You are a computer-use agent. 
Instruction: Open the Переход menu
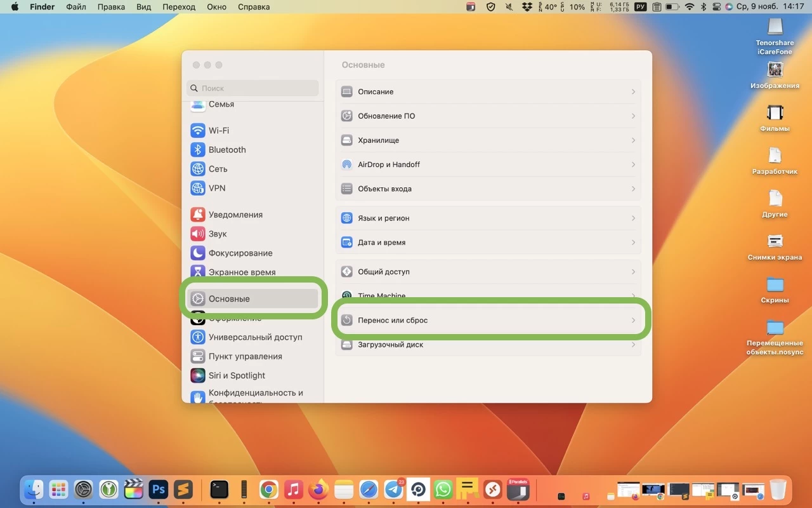tap(179, 7)
